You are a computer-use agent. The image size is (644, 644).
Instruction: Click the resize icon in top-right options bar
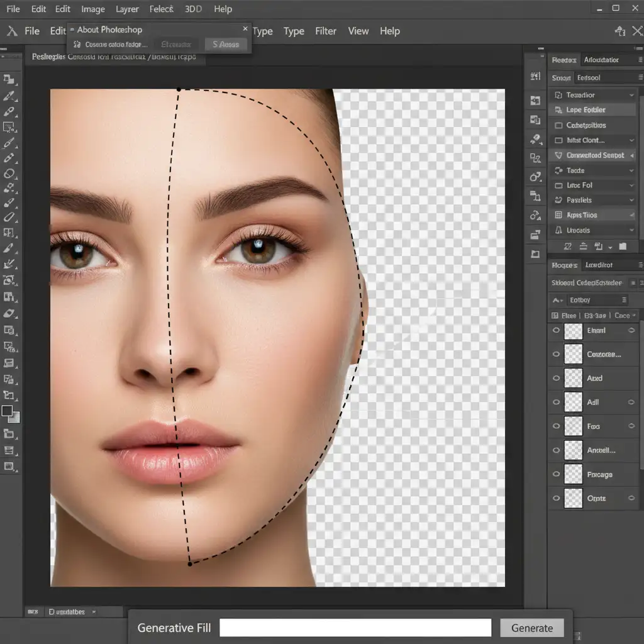[x=620, y=31]
